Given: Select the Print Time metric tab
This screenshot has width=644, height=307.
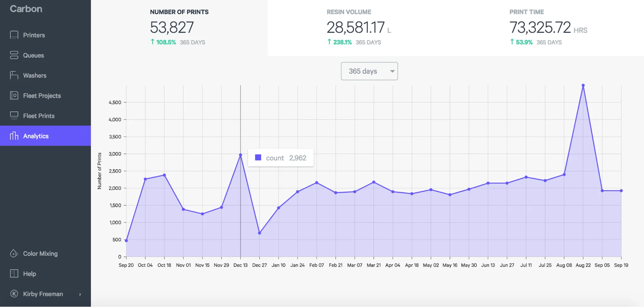Looking at the screenshot, I should [x=548, y=28].
